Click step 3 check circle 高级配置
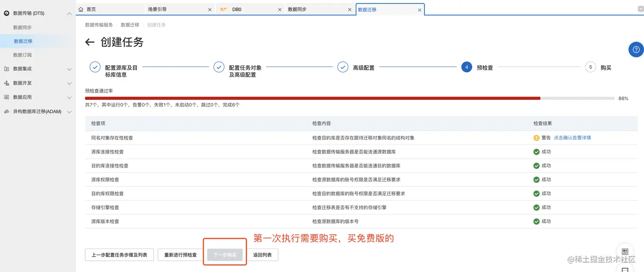Viewport: 644px width, 272px height. [x=343, y=67]
